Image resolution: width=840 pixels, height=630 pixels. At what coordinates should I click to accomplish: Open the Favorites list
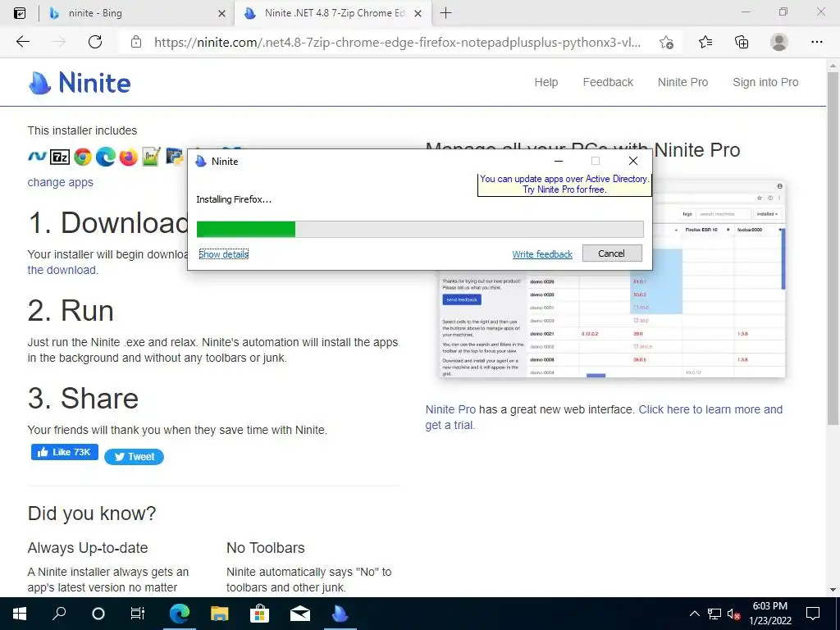pyautogui.click(x=705, y=42)
